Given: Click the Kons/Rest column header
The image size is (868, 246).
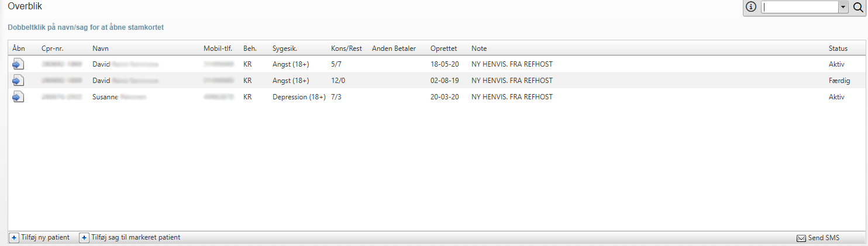Looking at the screenshot, I should pyautogui.click(x=346, y=48).
